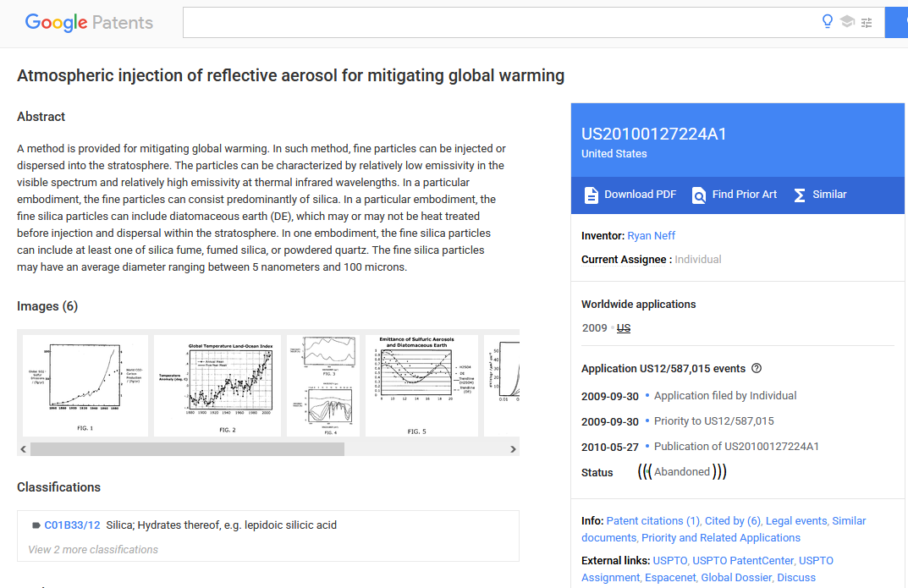Click the lightbulb icon in the search bar

pos(828,22)
